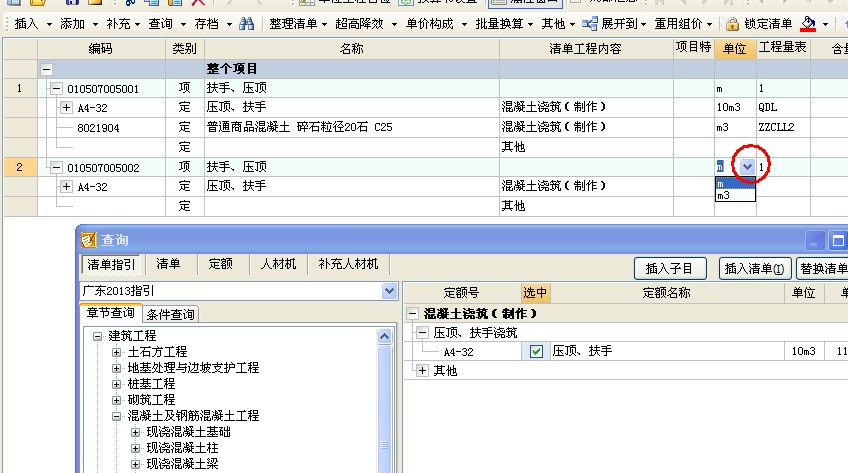
Task: Click the 插入子目 button
Action: pyautogui.click(x=670, y=269)
